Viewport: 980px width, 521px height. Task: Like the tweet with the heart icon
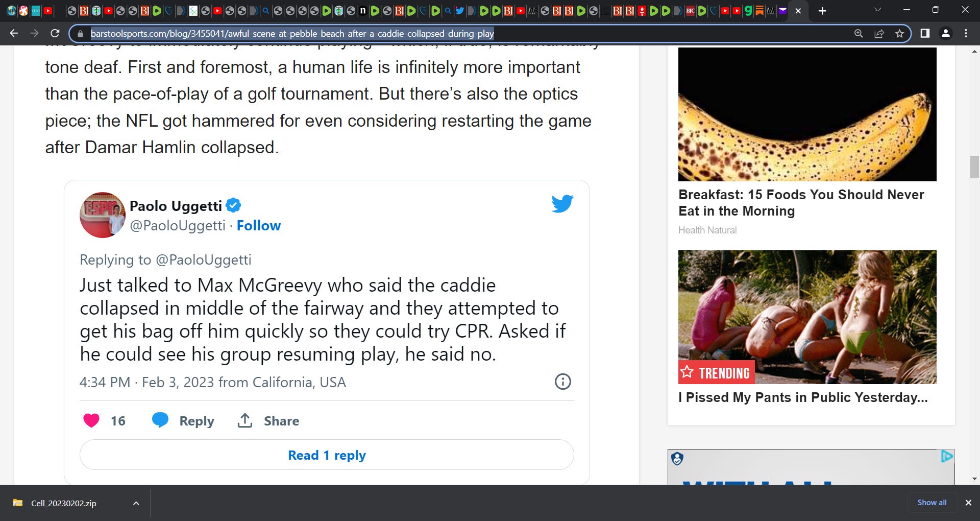coord(92,420)
